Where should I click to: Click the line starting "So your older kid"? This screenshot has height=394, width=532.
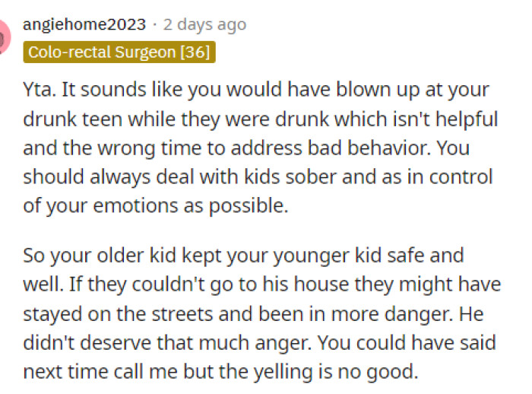coord(243,255)
